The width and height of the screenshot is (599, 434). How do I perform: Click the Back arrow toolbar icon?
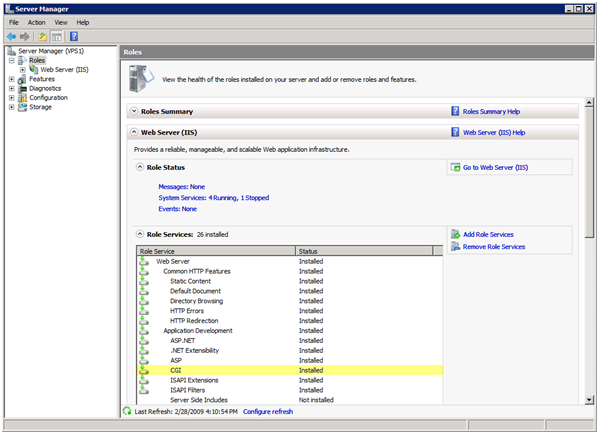11,37
